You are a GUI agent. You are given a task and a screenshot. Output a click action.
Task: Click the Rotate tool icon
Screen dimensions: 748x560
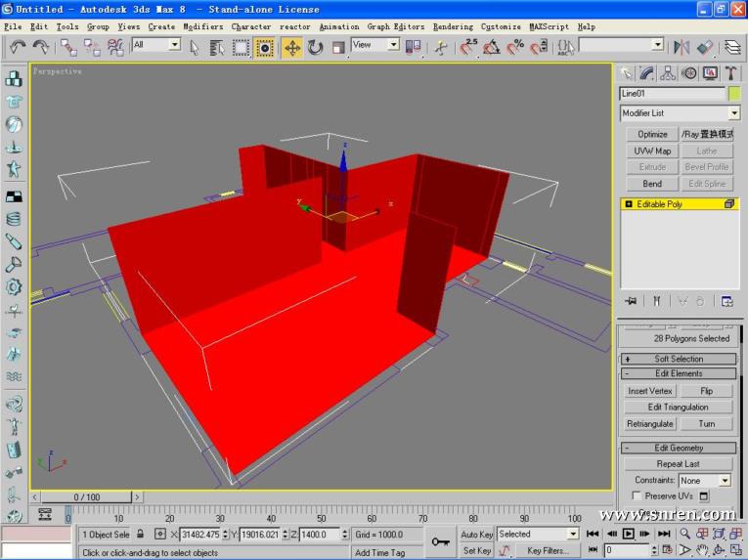[x=316, y=47]
